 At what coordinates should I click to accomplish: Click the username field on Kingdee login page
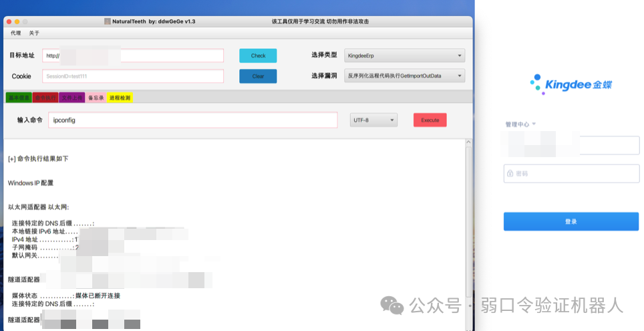[x=572, y=145]
